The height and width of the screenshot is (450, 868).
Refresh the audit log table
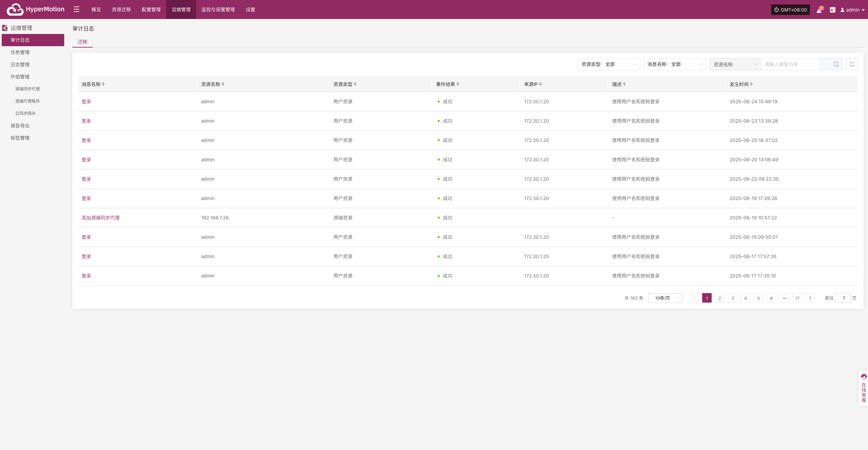(x=852, y=64)
